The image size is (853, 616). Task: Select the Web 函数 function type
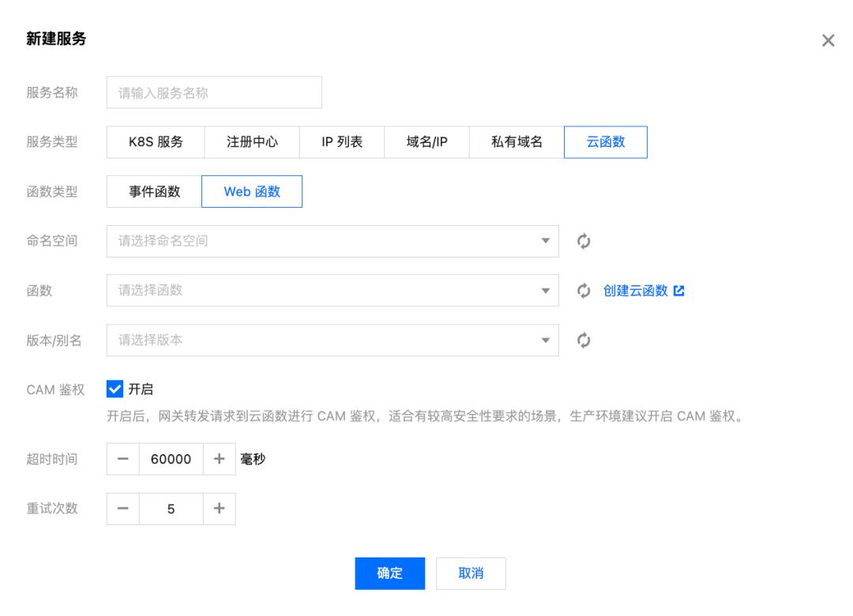[252, 192]
